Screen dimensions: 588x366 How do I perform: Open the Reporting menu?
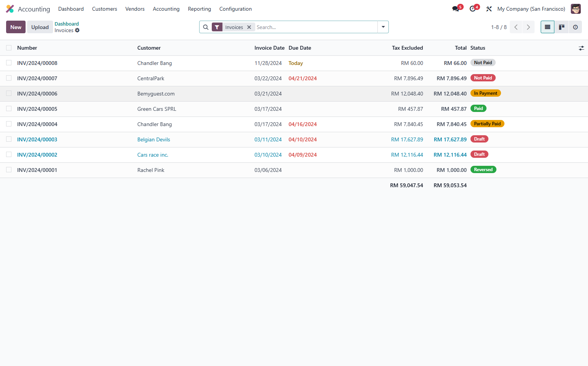(x=200, y=9)
